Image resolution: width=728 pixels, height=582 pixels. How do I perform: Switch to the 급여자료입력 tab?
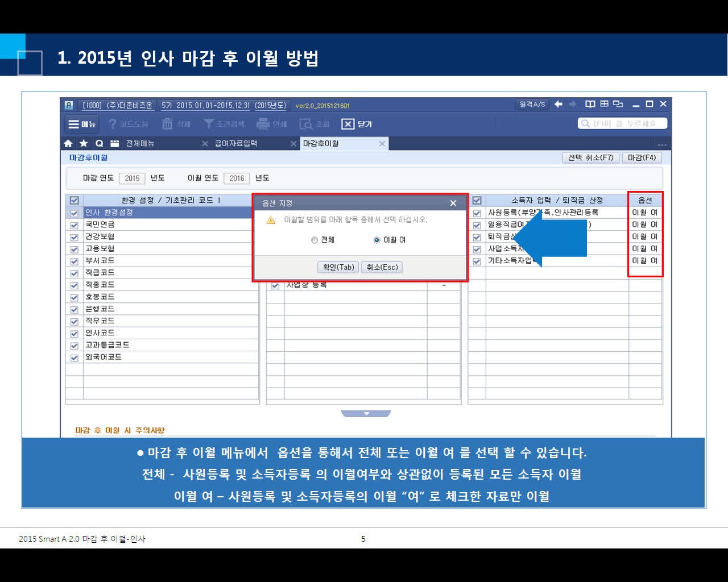click(x=236, y=143)
